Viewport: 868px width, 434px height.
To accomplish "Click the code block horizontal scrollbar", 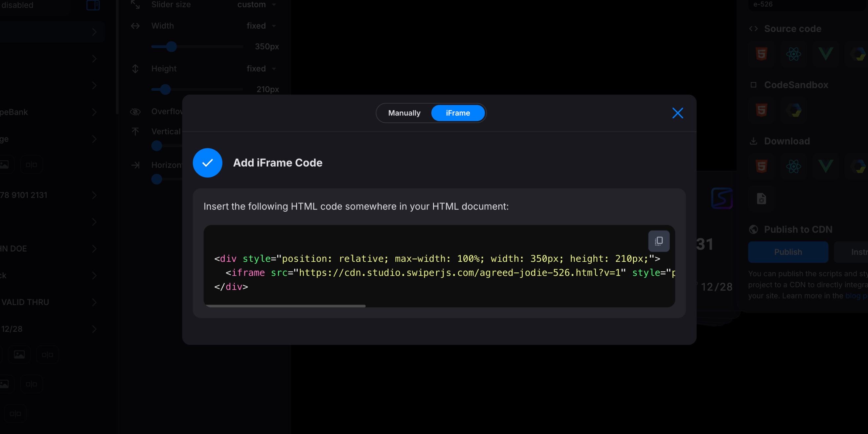I will point(285,306).
